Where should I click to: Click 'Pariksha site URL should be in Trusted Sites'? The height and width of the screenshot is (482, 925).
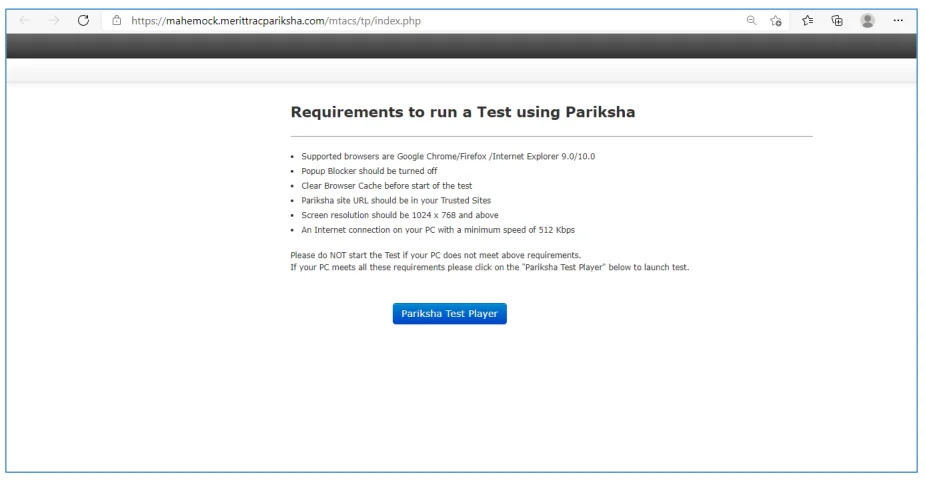(396, 201)
